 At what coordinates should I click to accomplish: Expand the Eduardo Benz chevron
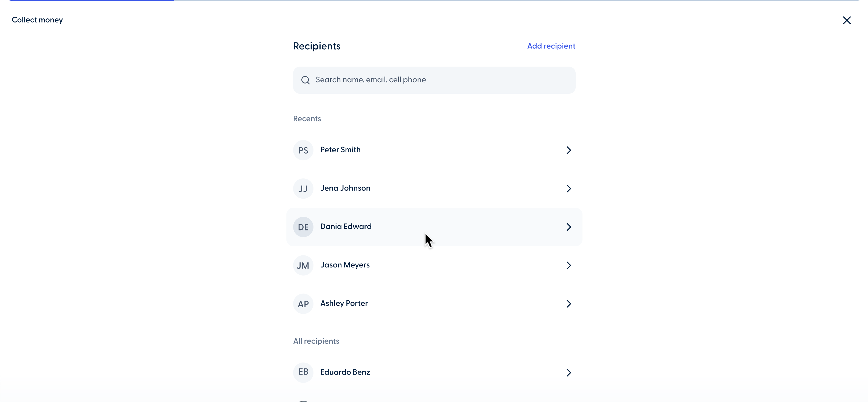coord(569,372)
